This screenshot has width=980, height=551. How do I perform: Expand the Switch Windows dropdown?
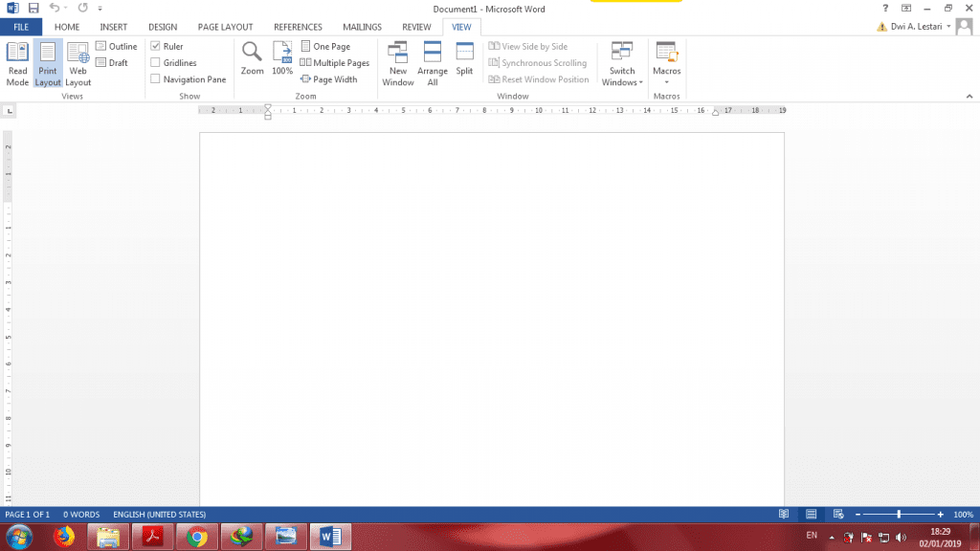622,82
